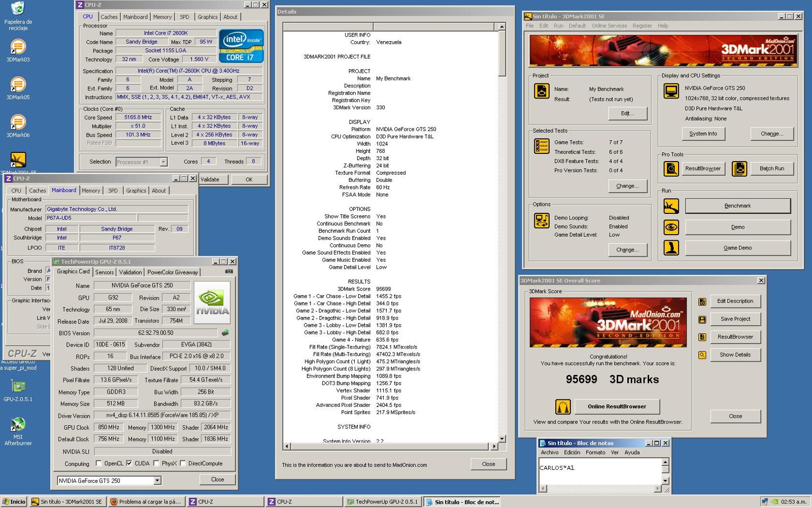Open the PowerColor Giveaway tab
The height and width of the screenshot is (508, 812).
[173, 272]
